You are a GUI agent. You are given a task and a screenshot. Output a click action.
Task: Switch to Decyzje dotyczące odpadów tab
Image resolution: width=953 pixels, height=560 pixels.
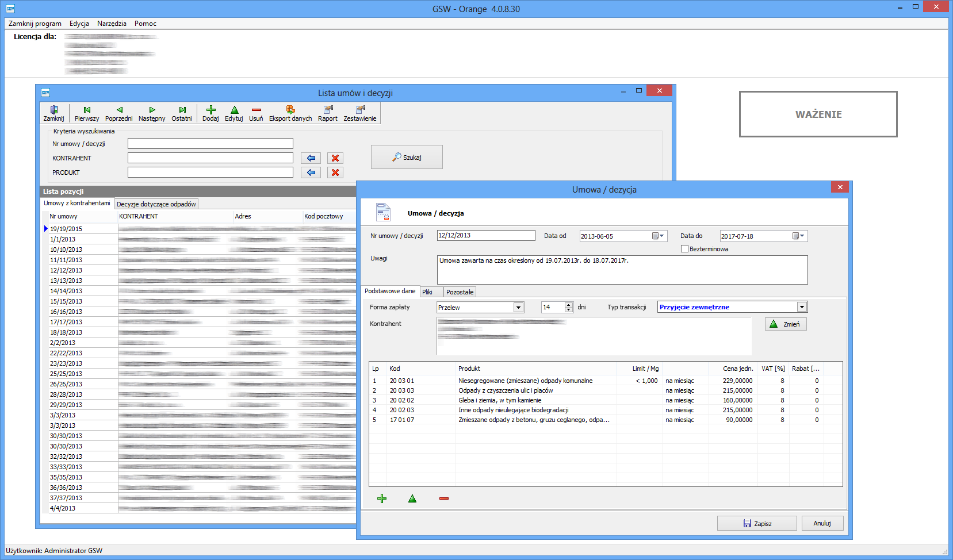[156, 204]
